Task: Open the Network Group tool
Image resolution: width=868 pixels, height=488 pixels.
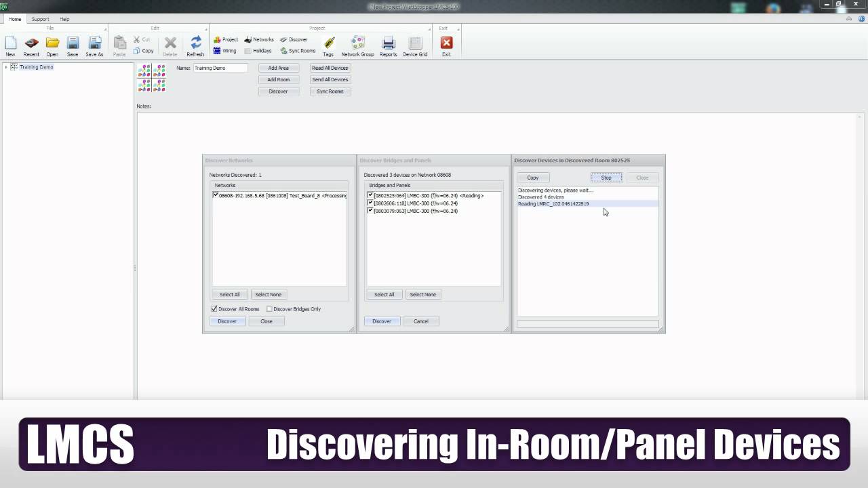Action: point(357,46)
